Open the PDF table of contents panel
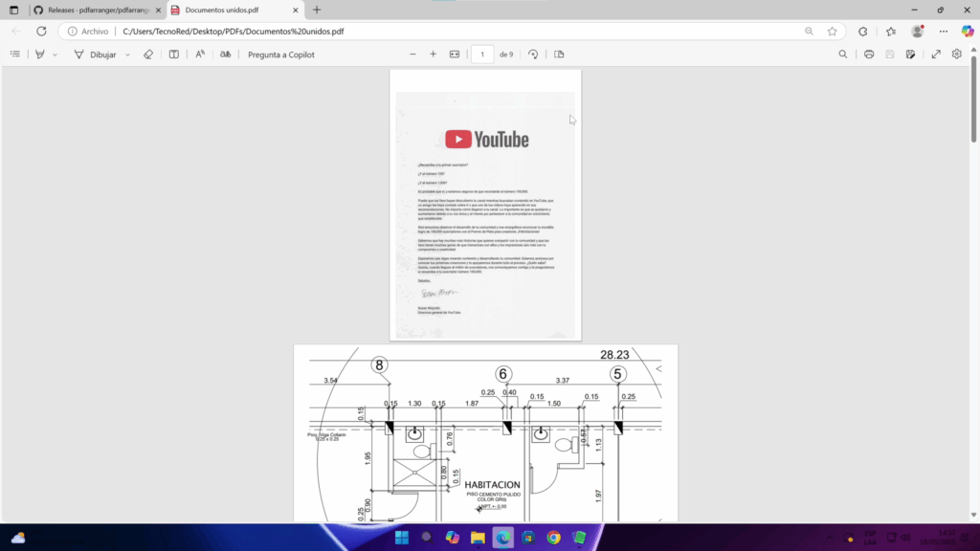This screenshot has height=551, width=980. pos(15,55)
